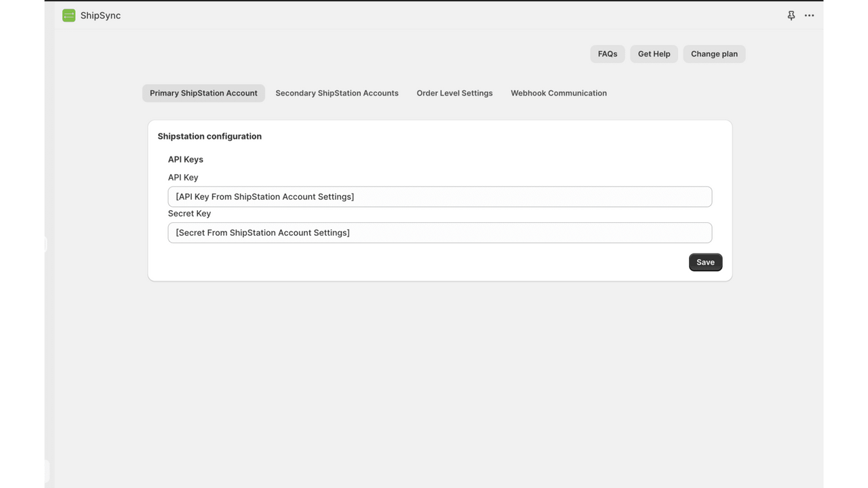Click the Get Help button
Image resolution: width=868 pixels, height=488 pixels.
(654, 54)
